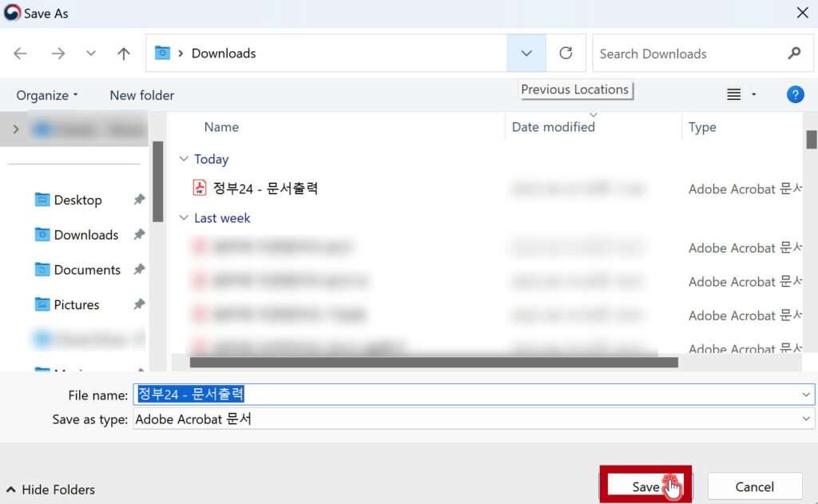Go up one folder level
The width and height of the screenshot is (818, 504).
point(123,53)
